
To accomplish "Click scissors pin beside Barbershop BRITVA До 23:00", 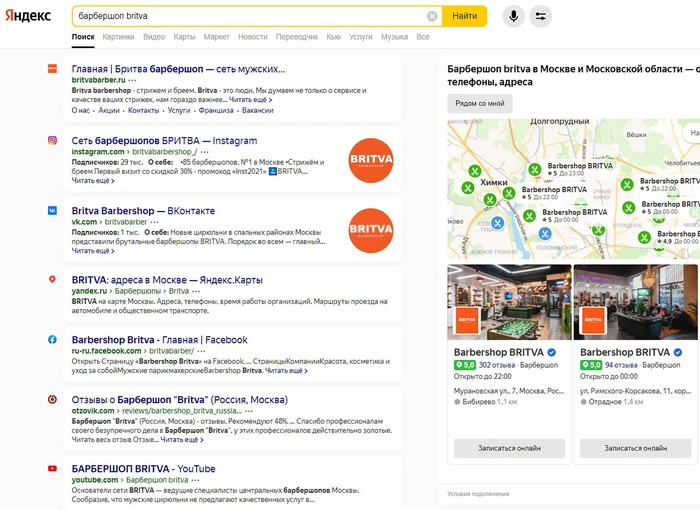I will click(534, 170).
